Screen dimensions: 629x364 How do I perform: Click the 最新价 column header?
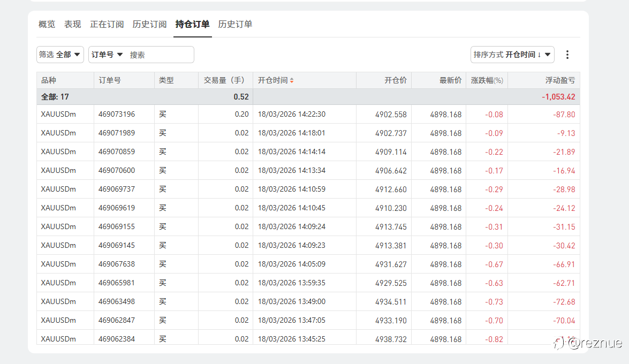(x=450, y=81)
